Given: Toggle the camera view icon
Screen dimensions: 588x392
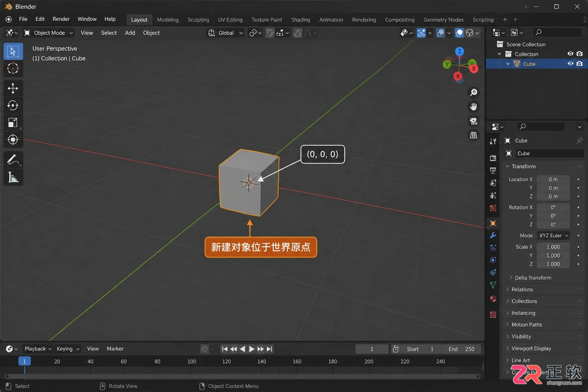Looking at the screenshot, I should 474,121.
